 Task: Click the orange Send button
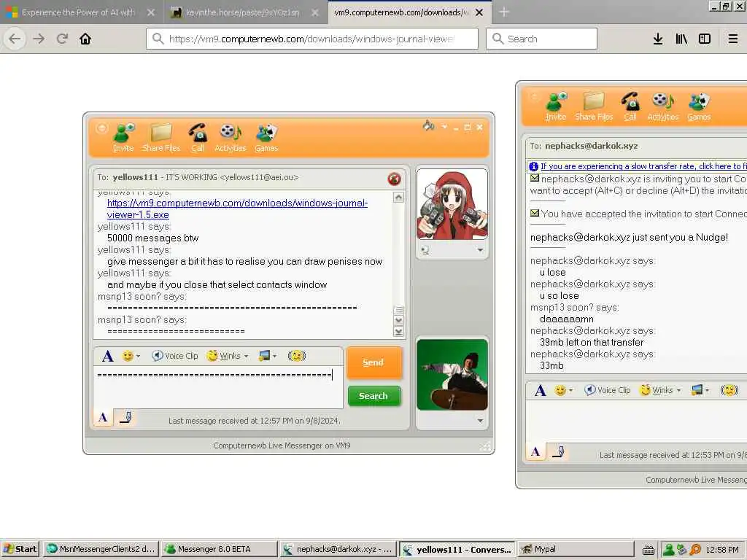(x=373, y=363)
